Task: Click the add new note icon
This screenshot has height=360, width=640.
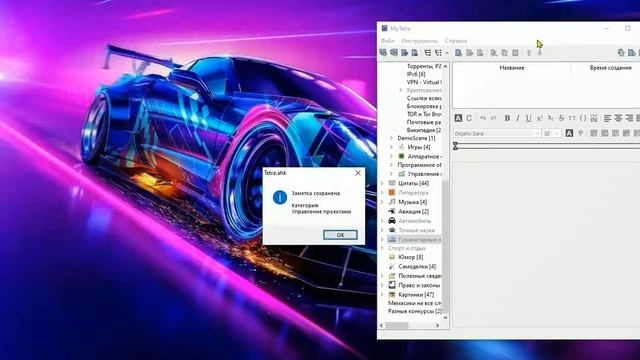Action: [x=458, y=53]
